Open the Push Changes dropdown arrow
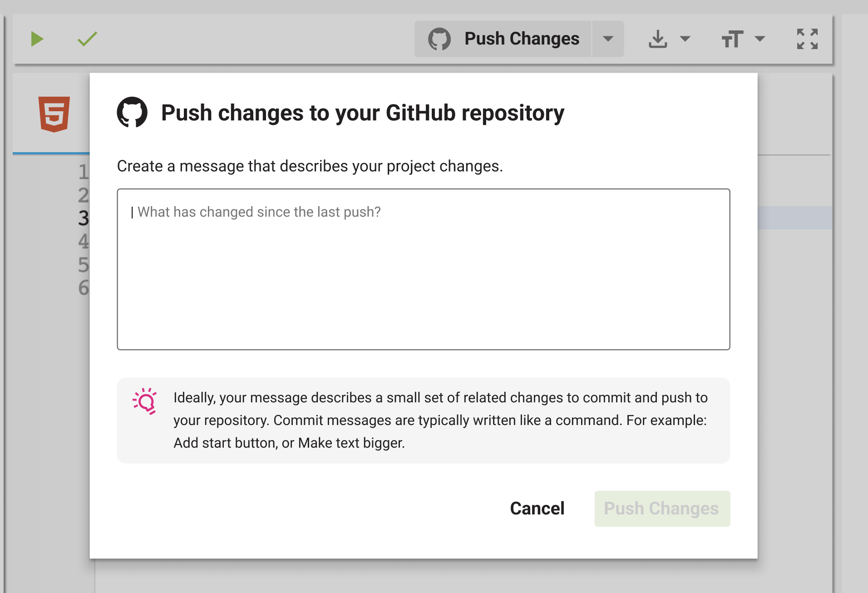This screenshot has width=868, height=593. (608, 39)
